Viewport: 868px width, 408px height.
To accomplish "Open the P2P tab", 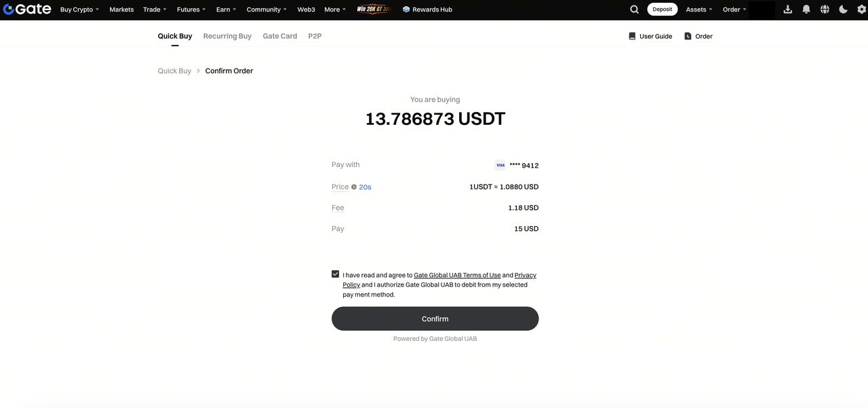I will tap(315, 36).
